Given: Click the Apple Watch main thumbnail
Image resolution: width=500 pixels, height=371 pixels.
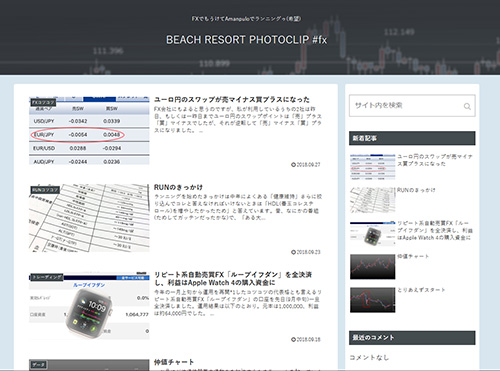Looking at the screenshot, I should click(89, 306).
